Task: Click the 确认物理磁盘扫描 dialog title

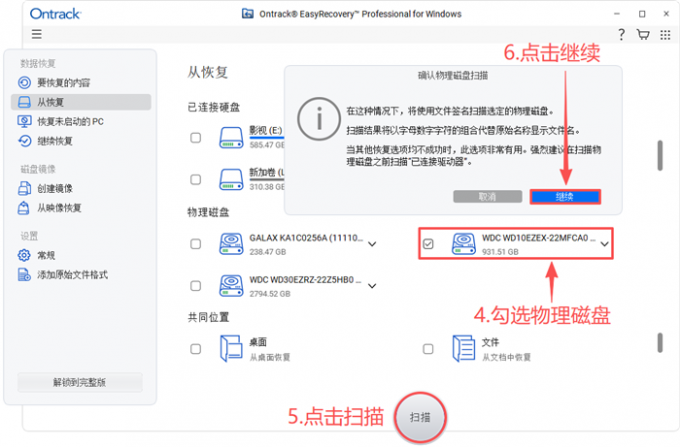Action: (x=453, y=76)
